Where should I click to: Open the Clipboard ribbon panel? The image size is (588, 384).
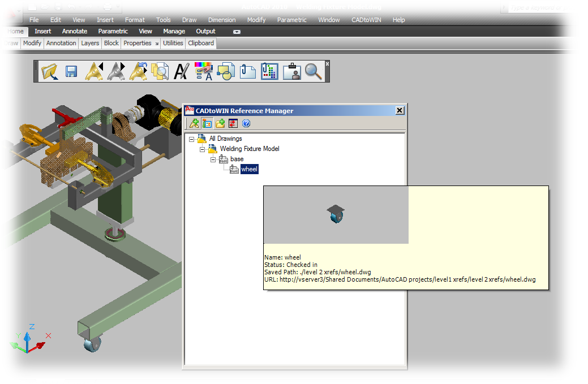201,43
